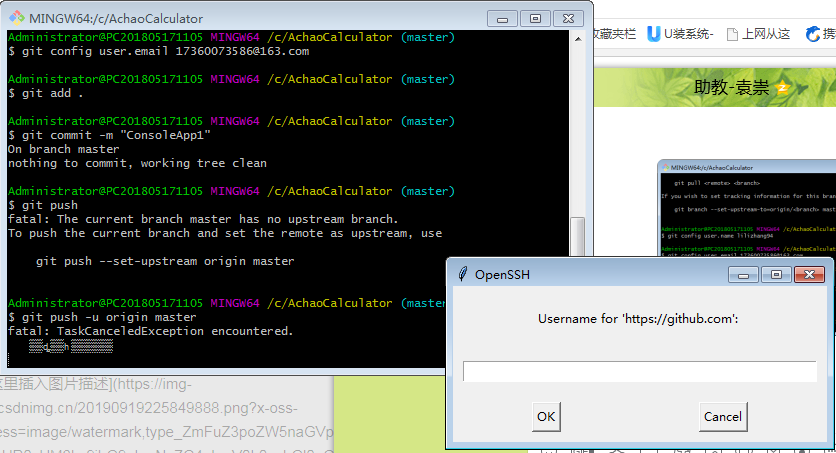Click the 收藏夹栏 favorites bar label in browser

coord(614,34)
